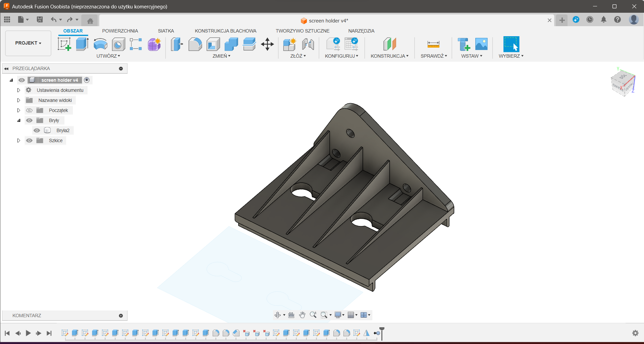Activate the Pan tool in the navigation bar
644x344 pixels.
coord(302,315)
